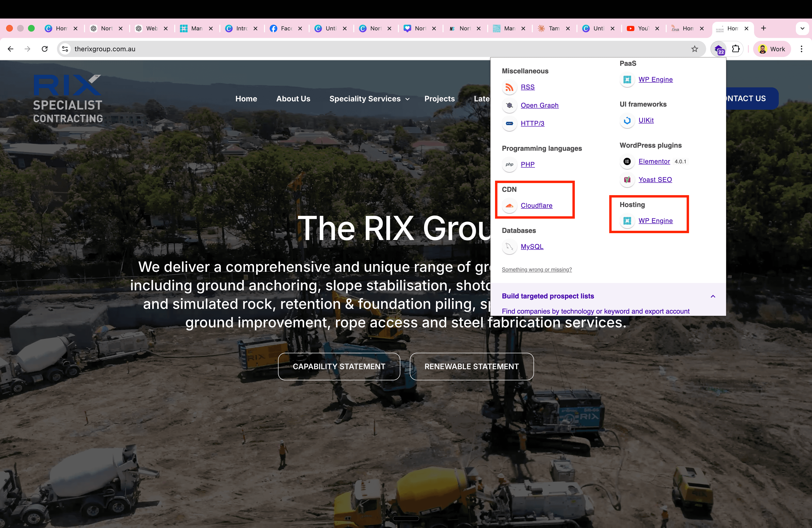This screenshot has height=528, width=812.
Task: Open the tab search dropdown arrow
Action: [802, 29]
